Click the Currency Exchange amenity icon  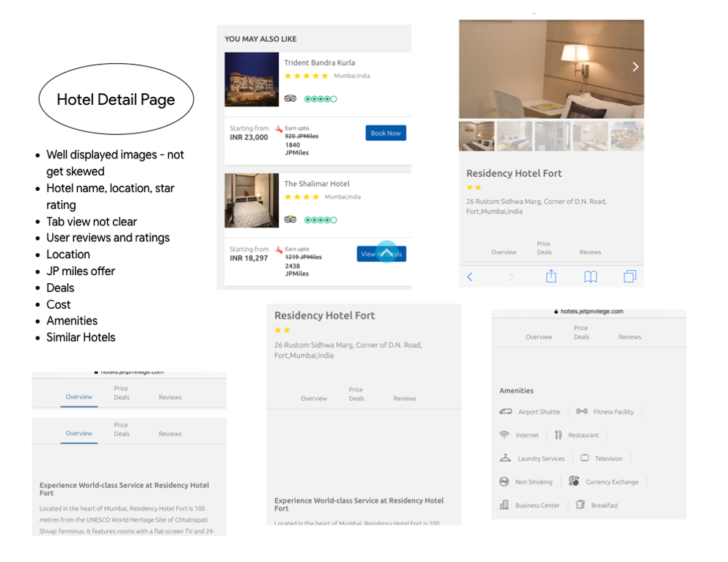574,481
